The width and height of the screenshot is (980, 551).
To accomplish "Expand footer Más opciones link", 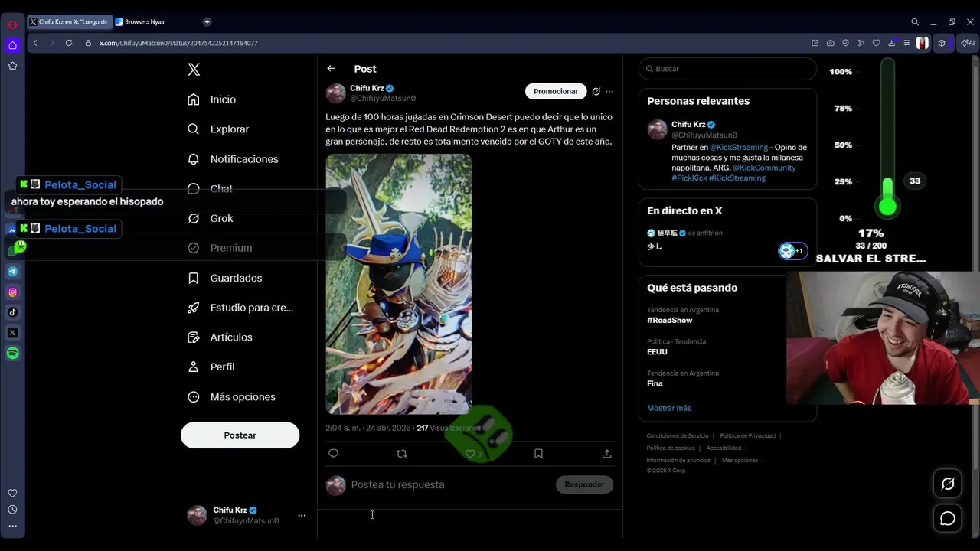I will (x=742, y=460).
